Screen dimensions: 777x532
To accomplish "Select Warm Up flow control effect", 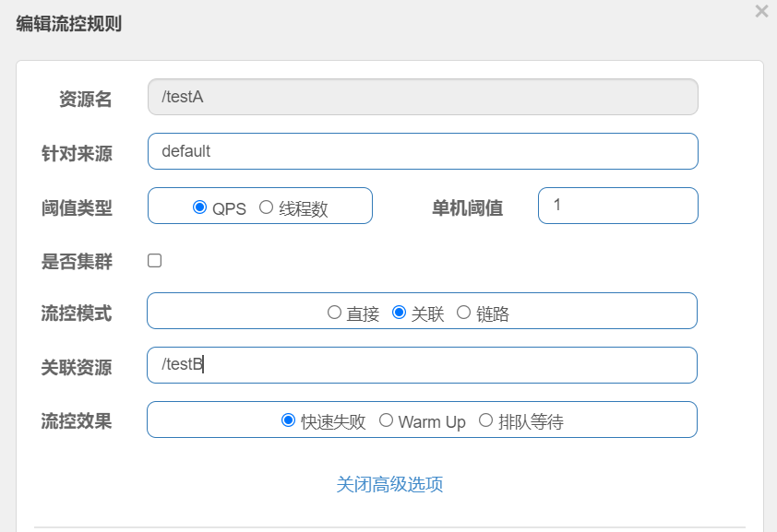I will [x=386, y=420].
